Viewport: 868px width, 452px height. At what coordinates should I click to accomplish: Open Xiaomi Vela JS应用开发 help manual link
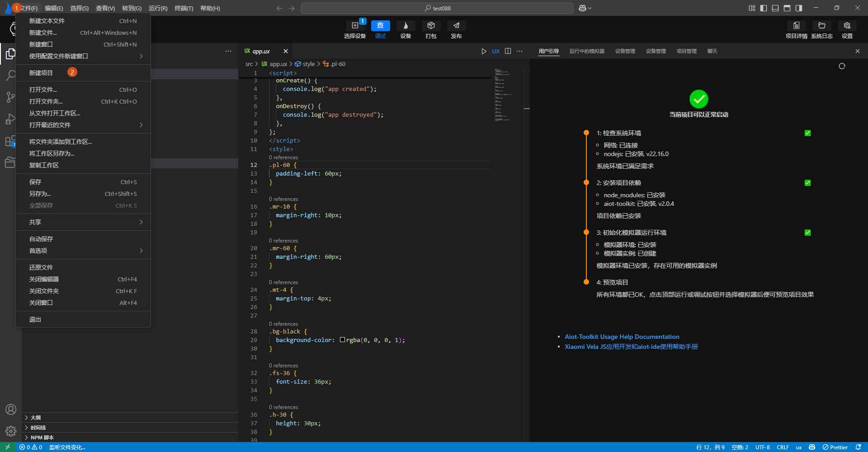pyautogui.click(x=631, y=347)
